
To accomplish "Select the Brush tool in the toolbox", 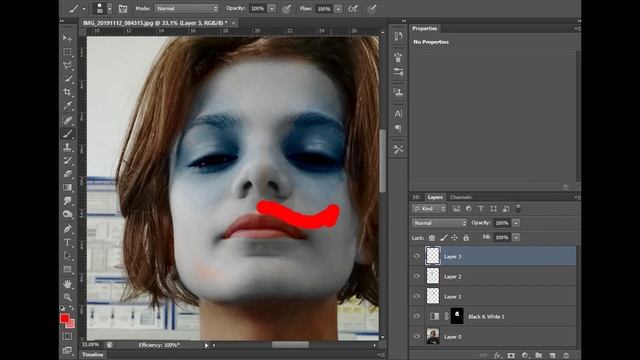I will tap(67, 133).
